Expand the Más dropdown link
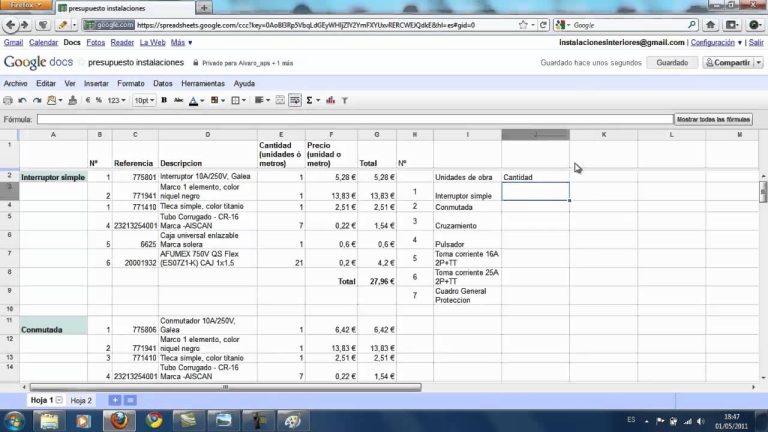The width and height of the screenshot is (768, 432). pyautogui.click(x=181, y=43)
